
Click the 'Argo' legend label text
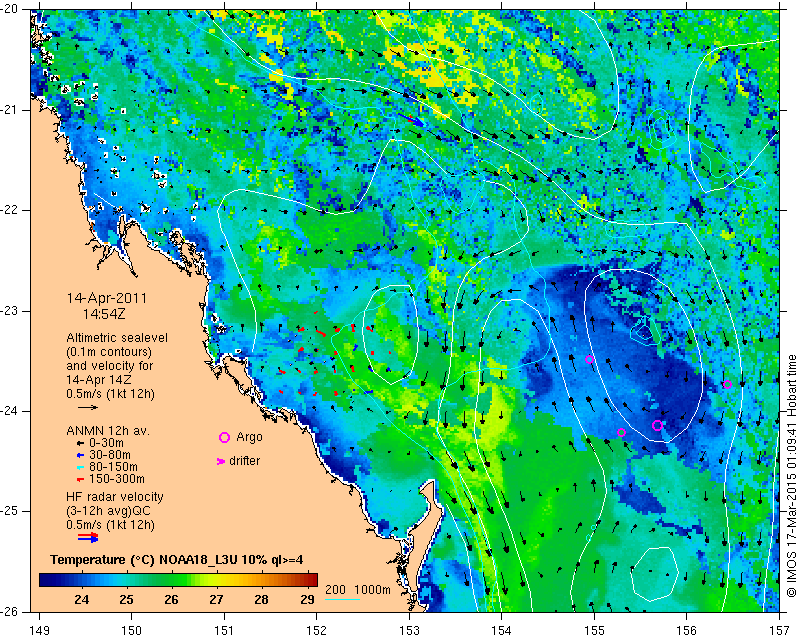(x=249, y=437)
